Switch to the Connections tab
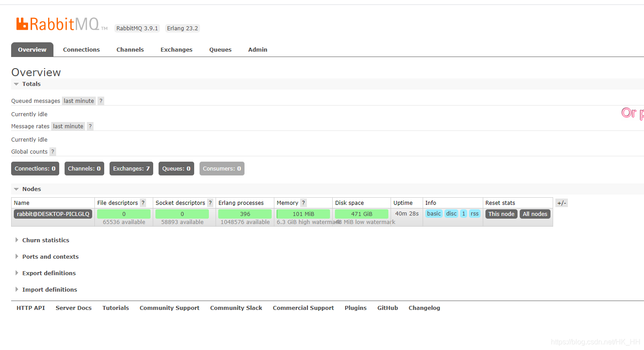 [82, 49]
